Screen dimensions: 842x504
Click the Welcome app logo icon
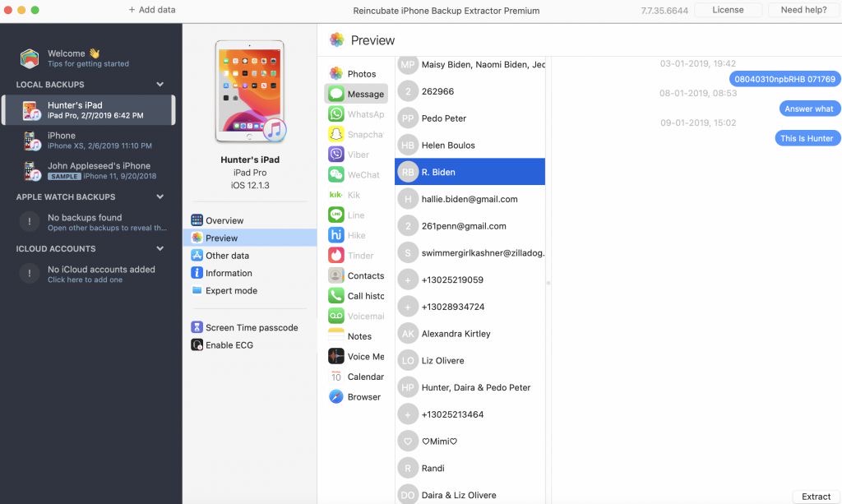(30, 58)
